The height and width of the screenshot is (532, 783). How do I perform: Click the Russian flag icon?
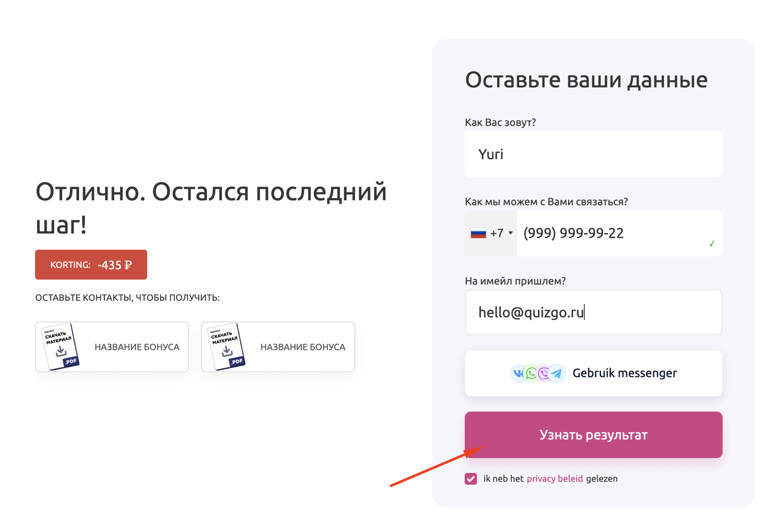tap(478, 233)
